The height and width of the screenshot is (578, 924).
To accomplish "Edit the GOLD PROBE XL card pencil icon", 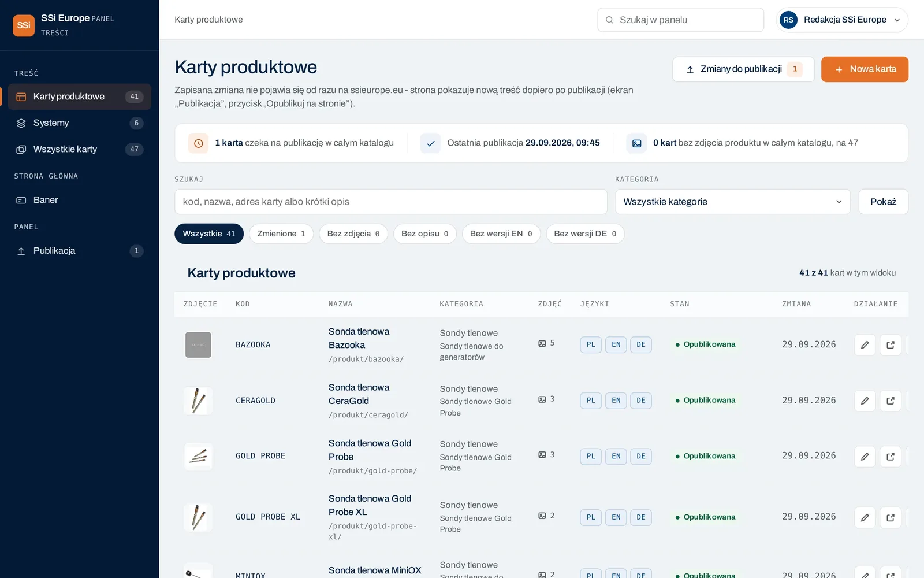I will point(865,517).
